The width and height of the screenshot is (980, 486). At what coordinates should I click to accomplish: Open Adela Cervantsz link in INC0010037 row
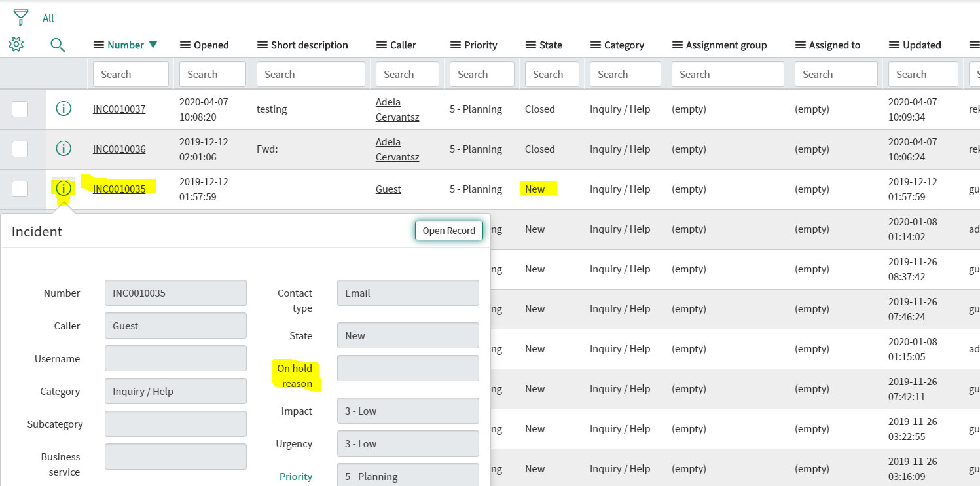tap(397, 109)
